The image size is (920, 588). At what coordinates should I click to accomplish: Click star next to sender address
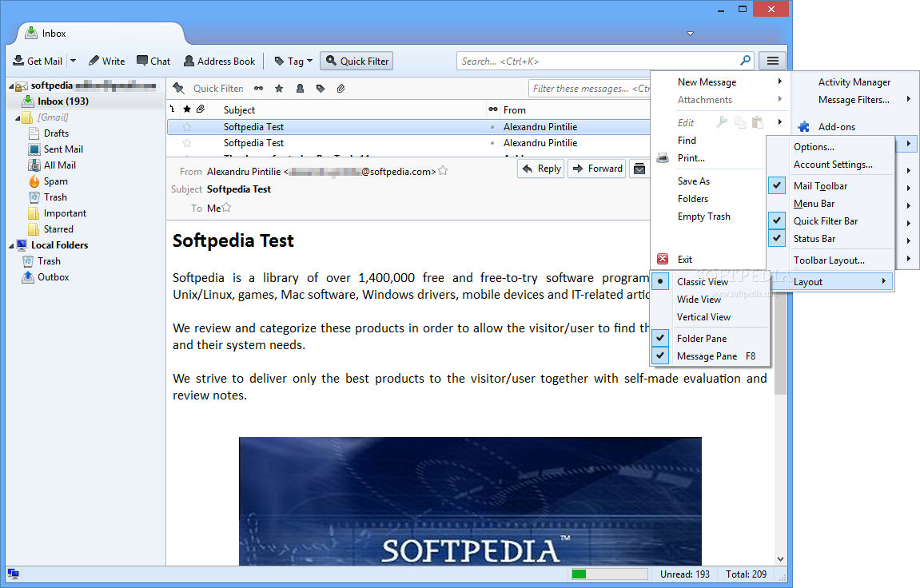(x=443, y=171)
